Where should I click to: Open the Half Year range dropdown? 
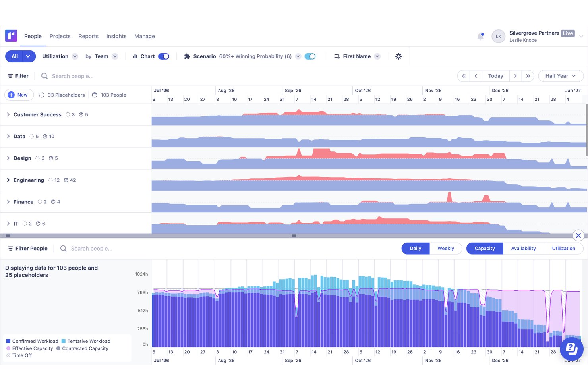click(x=561, y=76)
